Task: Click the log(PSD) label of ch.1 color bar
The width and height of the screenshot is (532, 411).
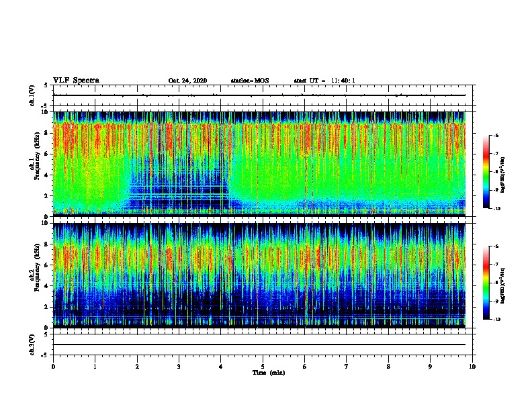Action: coord(502,175)
